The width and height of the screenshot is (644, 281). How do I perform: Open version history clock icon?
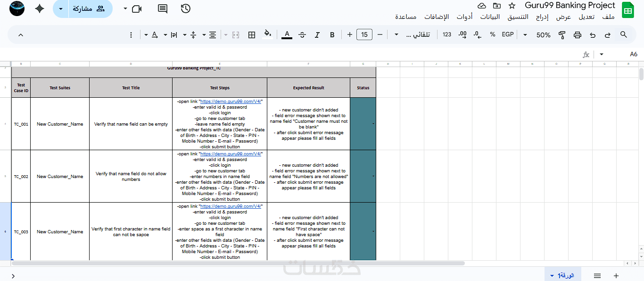186,9
